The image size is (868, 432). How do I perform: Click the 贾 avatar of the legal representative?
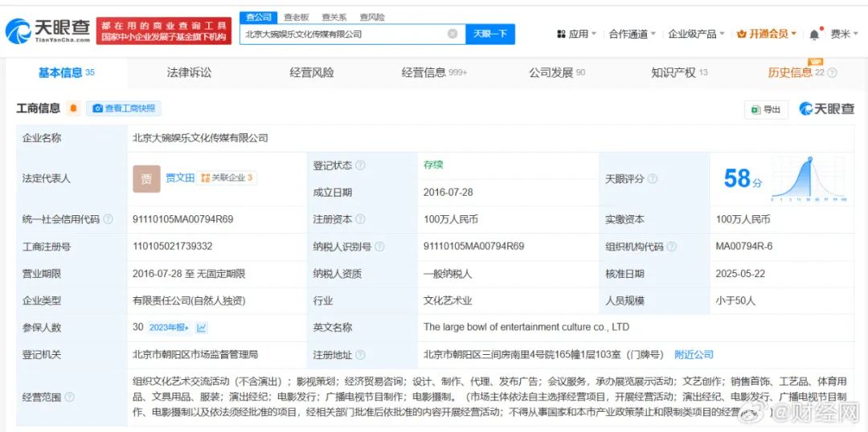click(146, 178)
